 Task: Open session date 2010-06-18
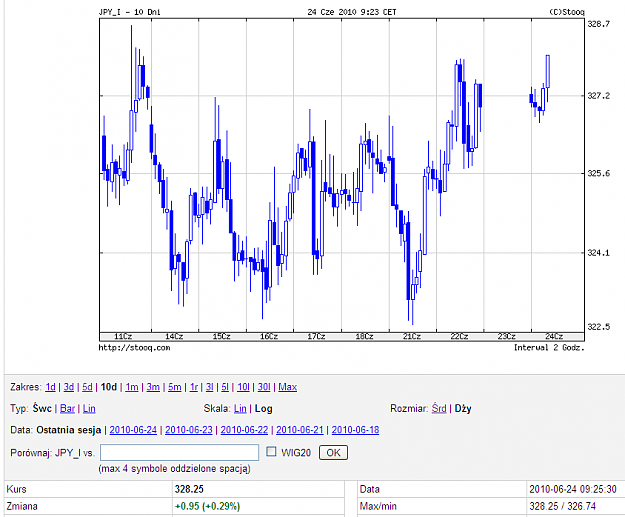coord(355,430)
